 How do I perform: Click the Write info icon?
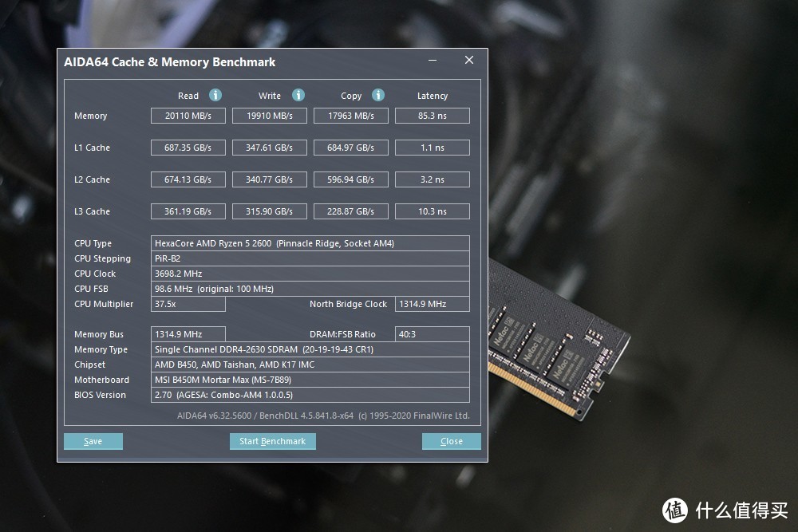(x=298, y=95)
